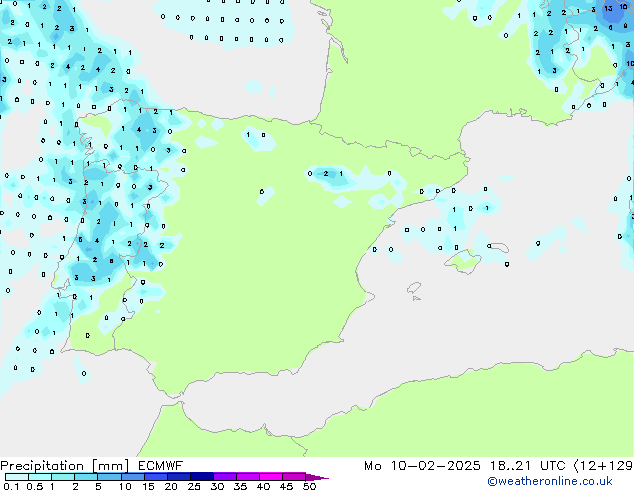This screenshot has height=490, width=634.
Task: Click the '[mm]' unit label
Action: point(110,466)
